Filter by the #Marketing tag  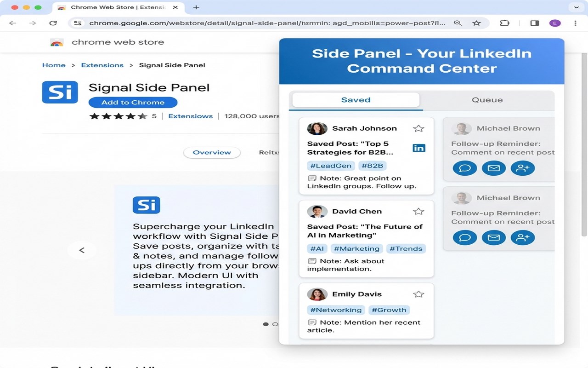pos(357,249)
